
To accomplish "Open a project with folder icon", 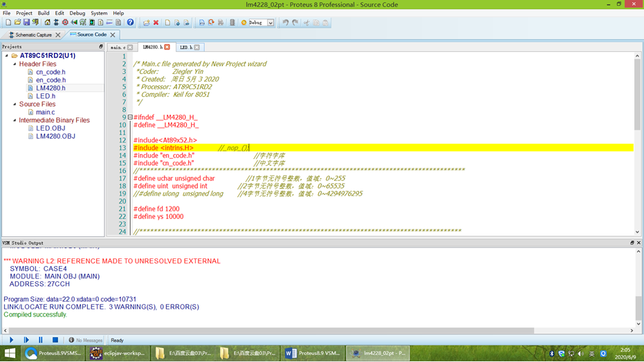I will click(x=17, y=23).
